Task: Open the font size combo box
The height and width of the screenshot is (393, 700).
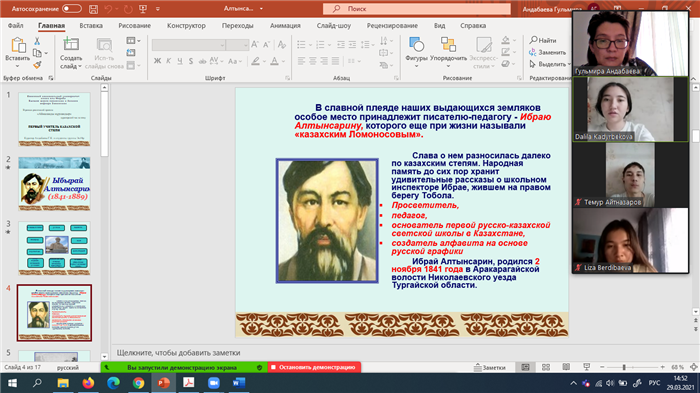Action: coord(237,45)
